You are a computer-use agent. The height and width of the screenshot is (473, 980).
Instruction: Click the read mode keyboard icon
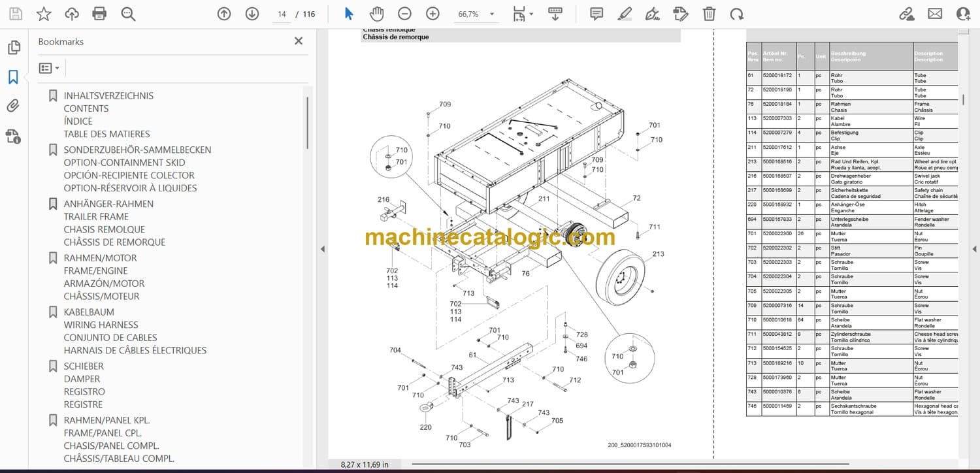[555, 14]
